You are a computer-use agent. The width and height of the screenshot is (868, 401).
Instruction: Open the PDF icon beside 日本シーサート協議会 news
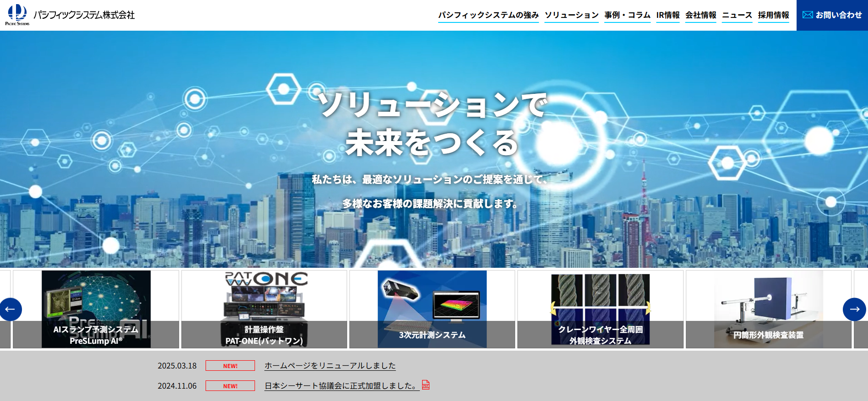(x=426, y=385)
